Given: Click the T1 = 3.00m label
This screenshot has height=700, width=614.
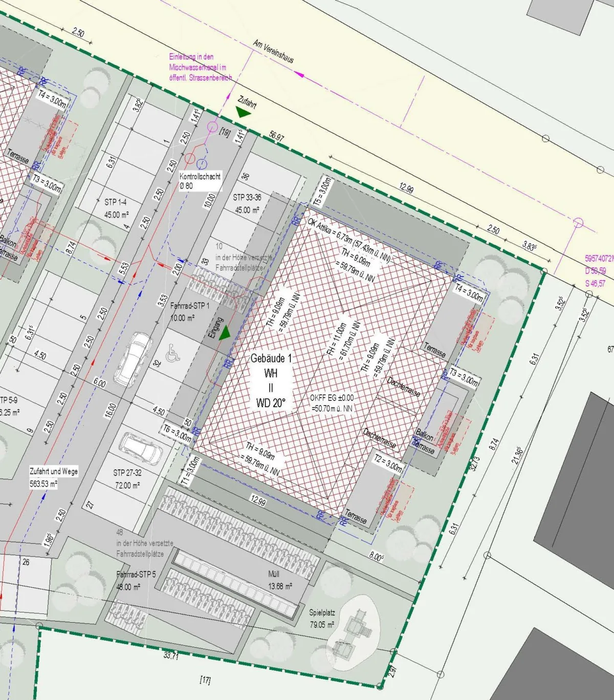Looking at the screenshot, I should [190, 472].
